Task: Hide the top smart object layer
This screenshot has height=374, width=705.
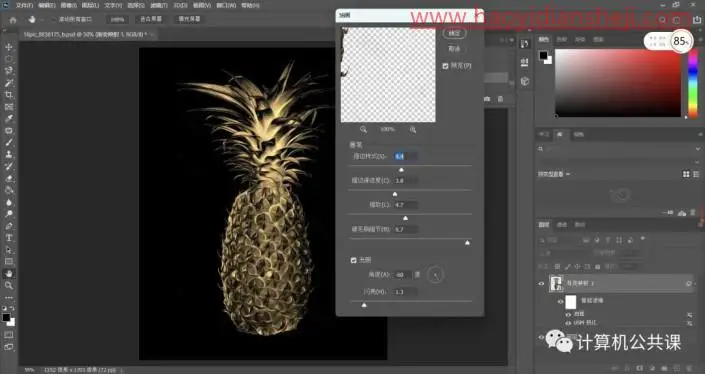Action: (x=541, y=284)
